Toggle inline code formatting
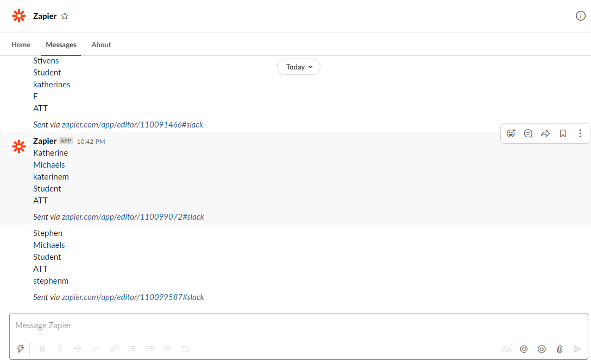This screenshot has height=364, width=591. pyautogui.click(x=96, y=349)
